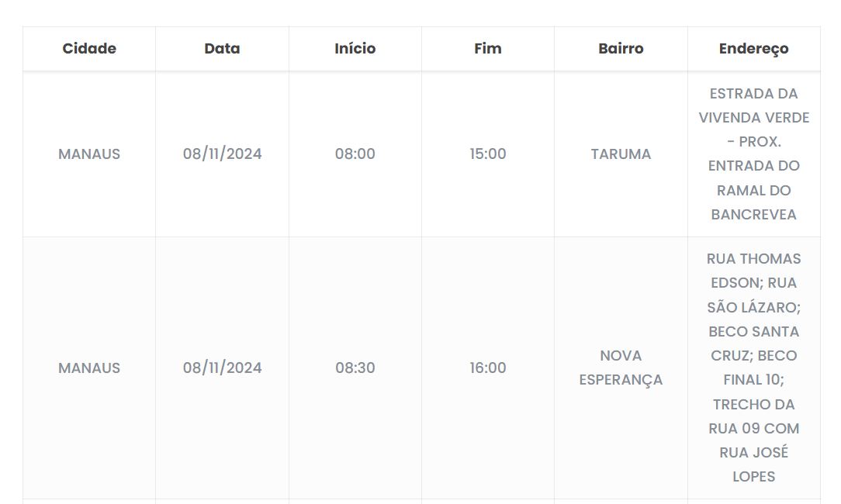Click the 08:00 start time cell

pos(355,154)
